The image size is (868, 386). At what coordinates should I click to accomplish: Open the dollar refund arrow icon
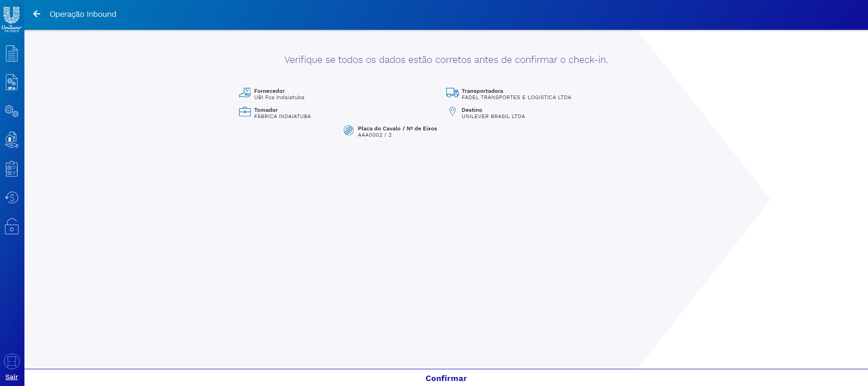pyautogui.click(x=12, y=197)
